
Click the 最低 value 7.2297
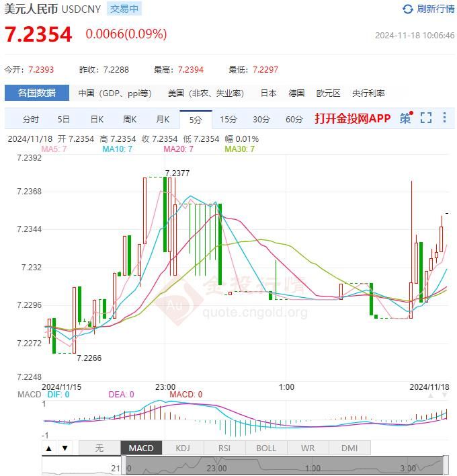(x=265, y=70)
